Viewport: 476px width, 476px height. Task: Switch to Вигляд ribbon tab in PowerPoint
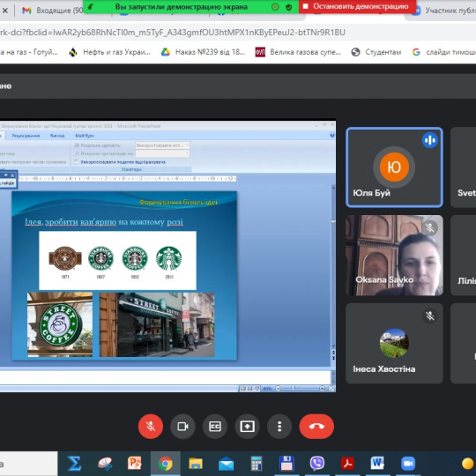point(57,136)
